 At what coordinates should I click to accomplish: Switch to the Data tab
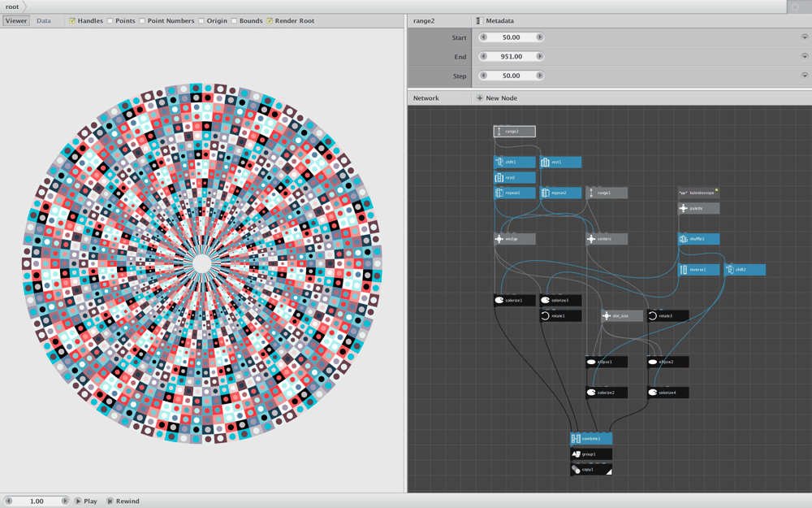coord(44,21)
